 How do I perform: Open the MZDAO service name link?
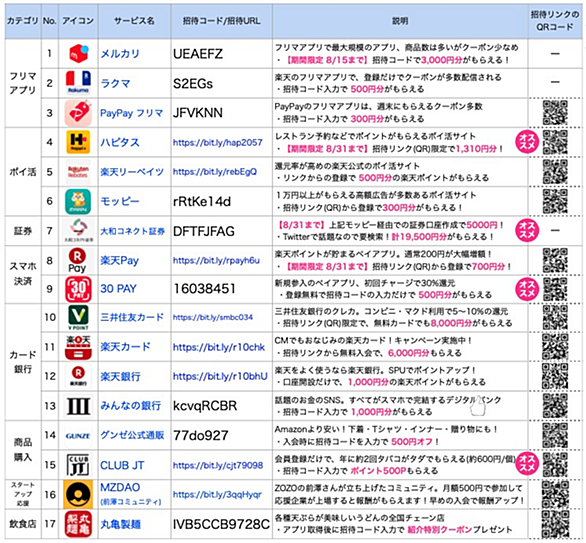pos(120,487)
